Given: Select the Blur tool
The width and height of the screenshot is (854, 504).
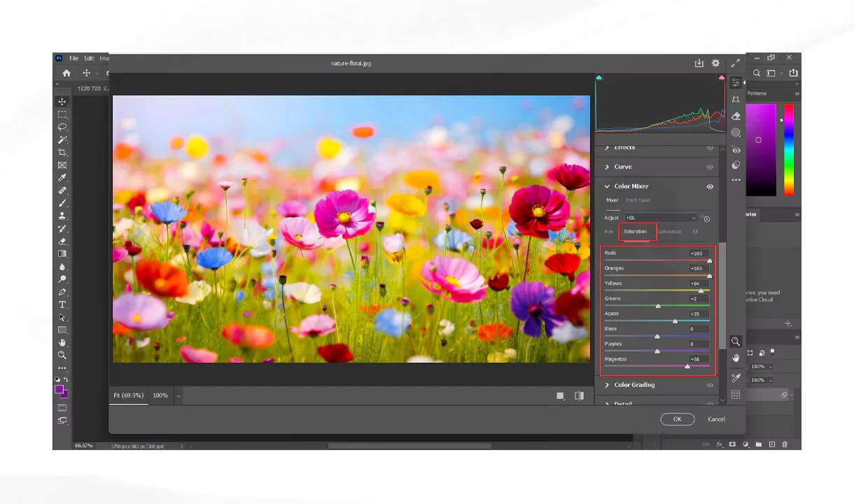Looking at the screenshot, I should click(62, 266).
